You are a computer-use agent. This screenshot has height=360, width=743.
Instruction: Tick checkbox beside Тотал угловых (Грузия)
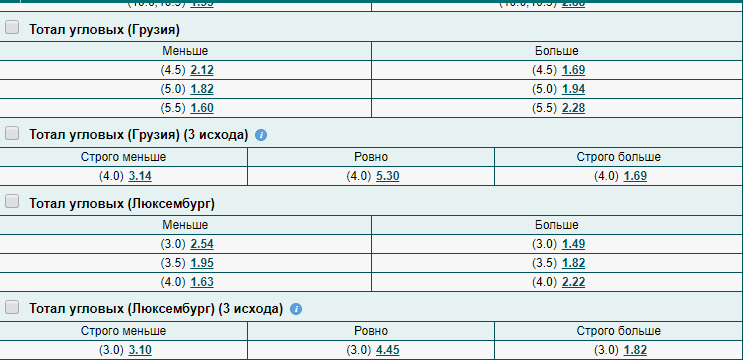(12, 27)
